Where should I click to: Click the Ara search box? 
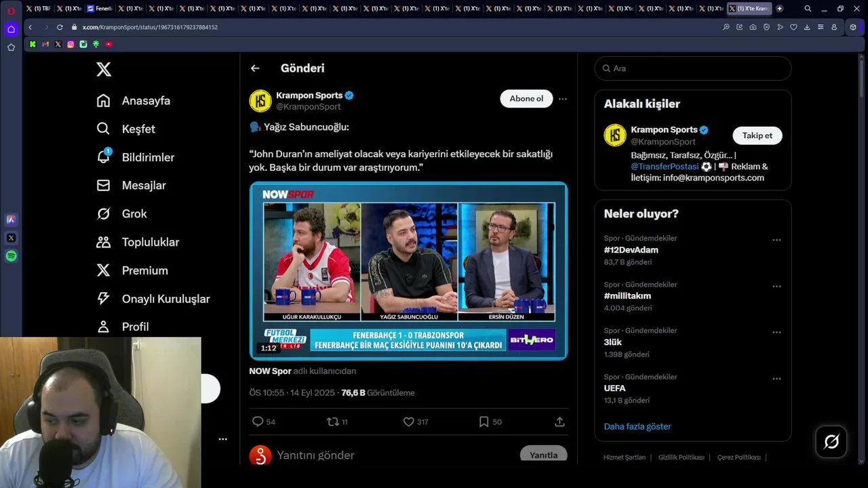[693, 68]
